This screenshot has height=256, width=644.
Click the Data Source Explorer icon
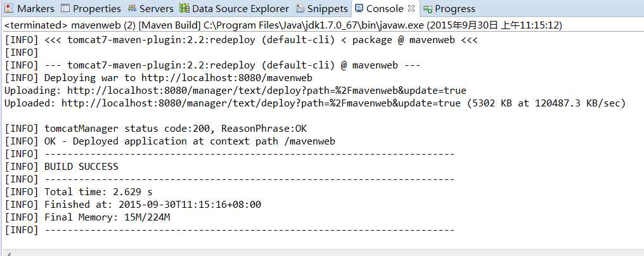pyautogui.click(x=184, y=8)
